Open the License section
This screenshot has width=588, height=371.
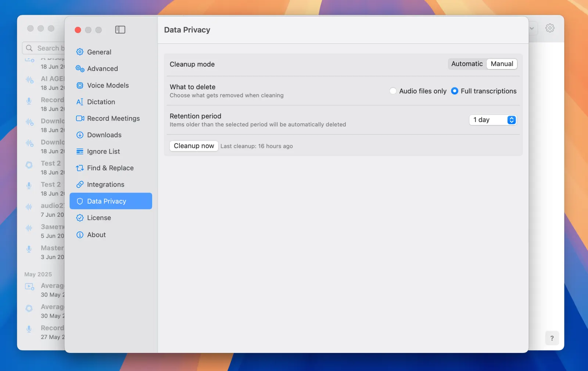tap(111, 218)
